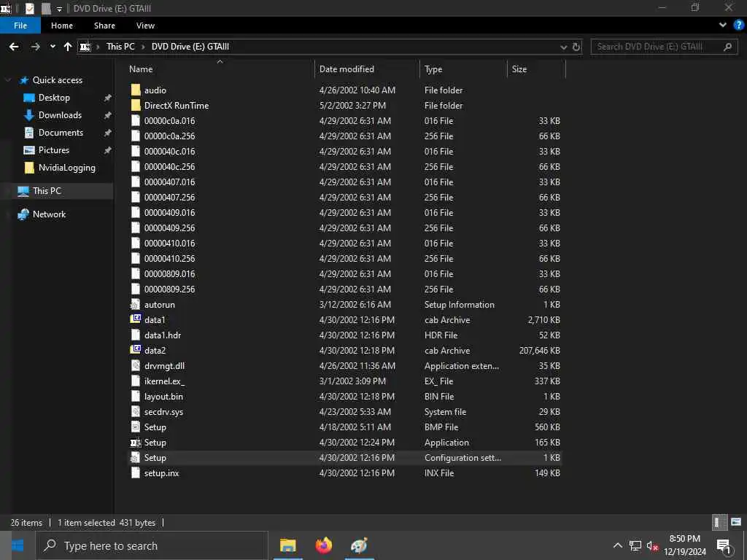Open the Paint app on the taskbar
This screenshot has width=747, height=560.
click(x=359, y=545)
